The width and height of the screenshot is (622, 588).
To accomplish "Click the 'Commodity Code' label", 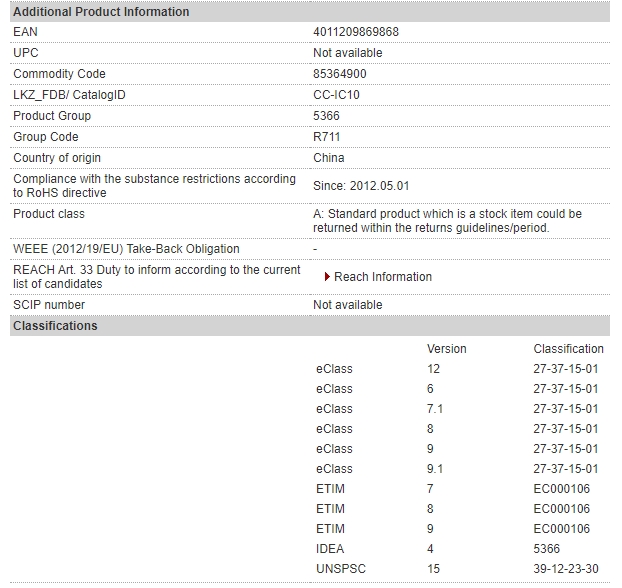I will pyautogui.click(x=60, y=74).
